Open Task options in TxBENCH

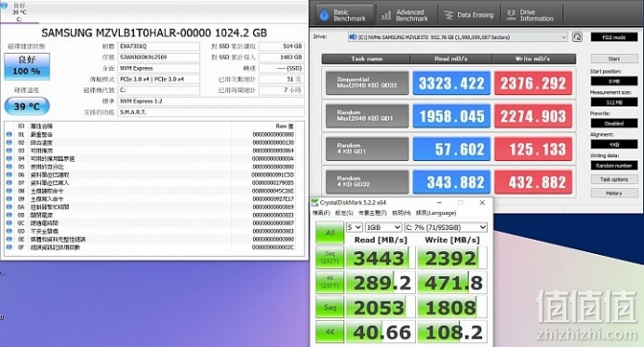[614, 179]
